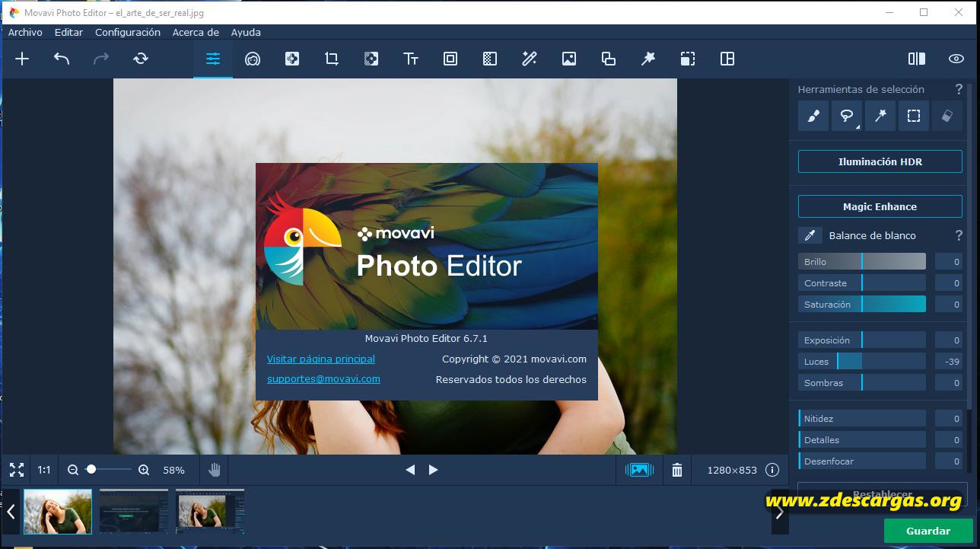Click the Luces slider

(x=862, y=361)
